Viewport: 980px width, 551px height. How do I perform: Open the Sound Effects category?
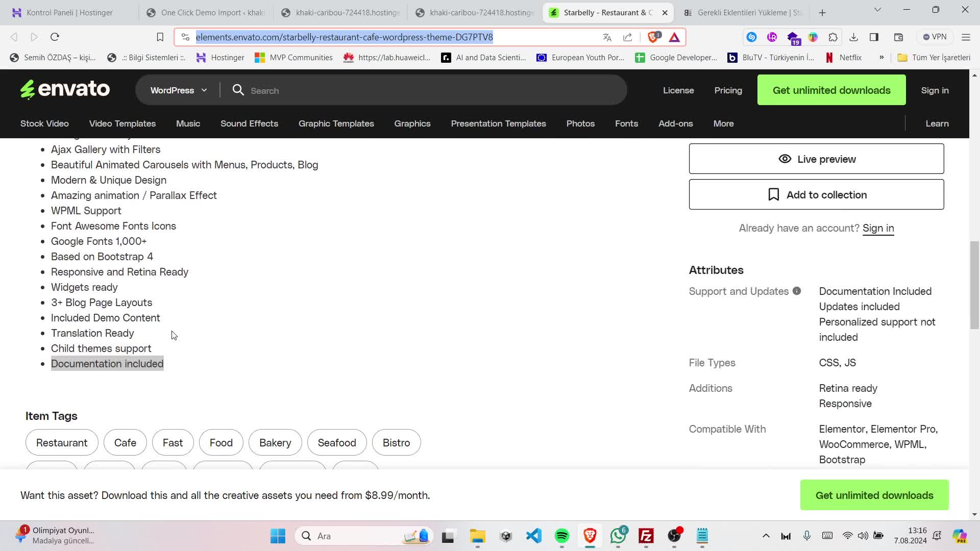[x=249, y=123]
